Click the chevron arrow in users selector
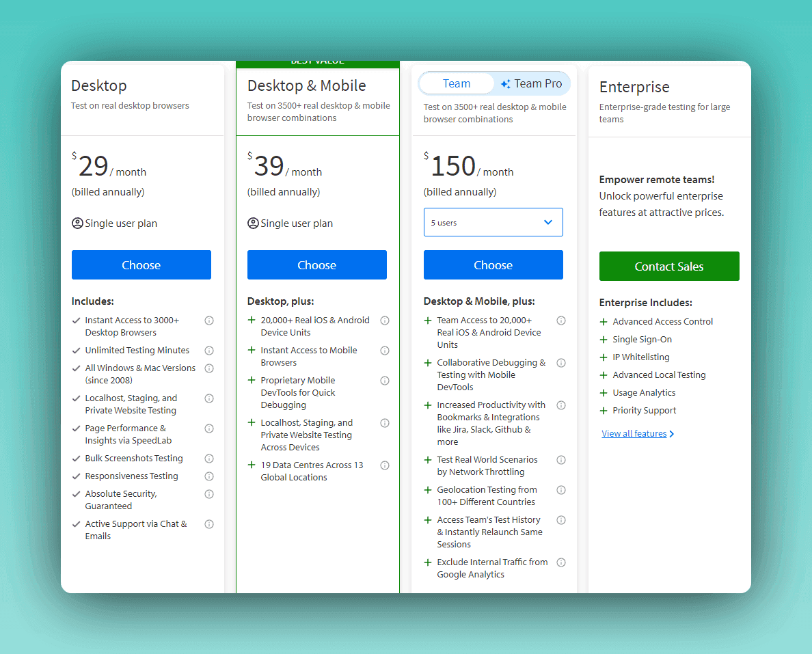The width and height of the screenshot is (812, 654). click(547, 223)
